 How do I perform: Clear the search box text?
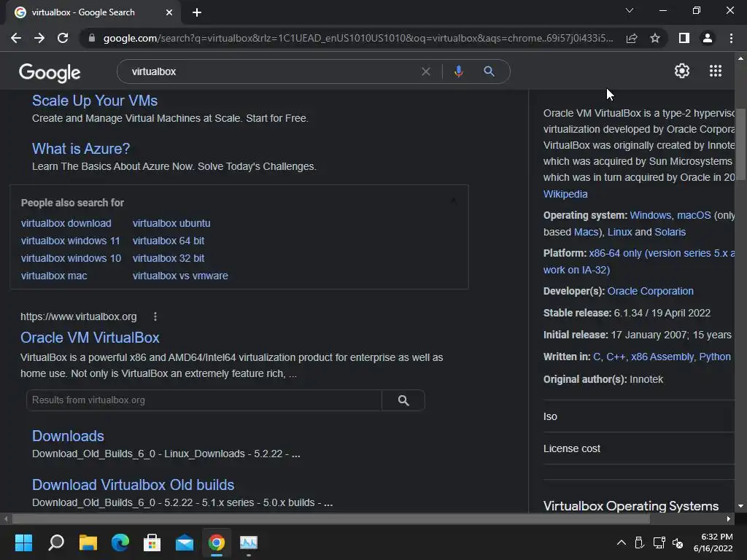(426, 71)
